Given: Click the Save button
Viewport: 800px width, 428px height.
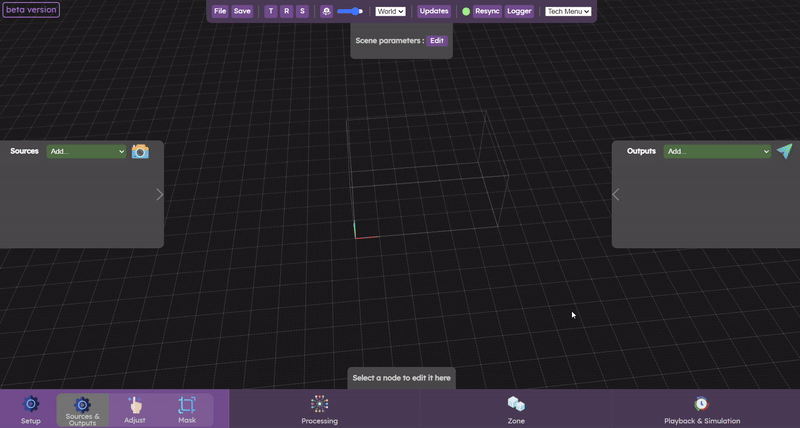Looking at the screenshot, I should 242,11.
